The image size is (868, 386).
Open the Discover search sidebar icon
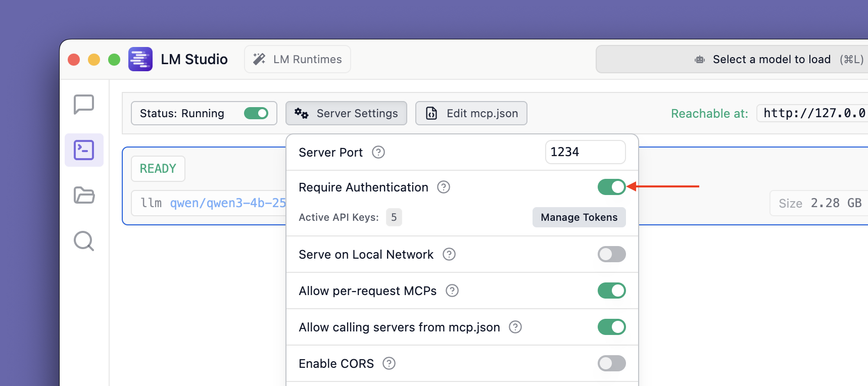click(84, 241)
